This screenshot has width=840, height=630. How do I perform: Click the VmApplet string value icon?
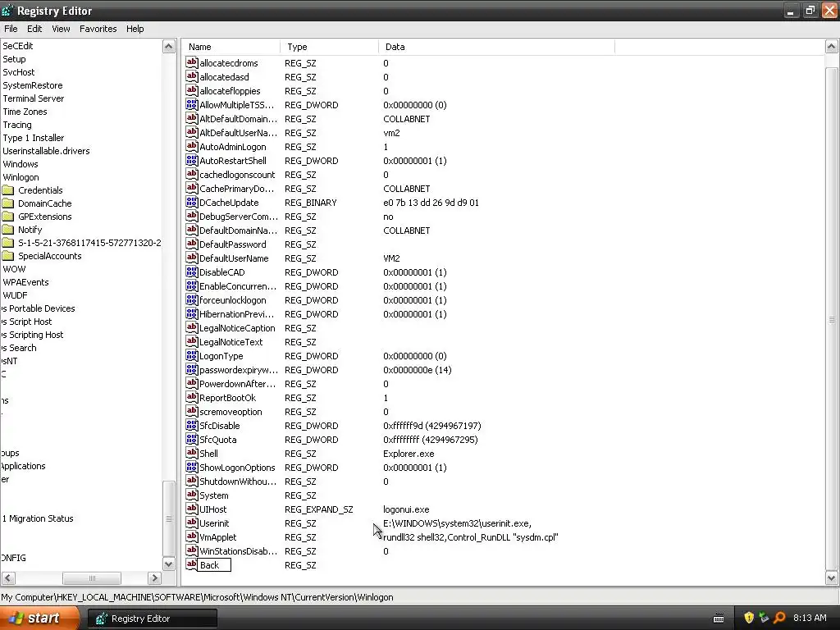click(x=192, y=536)
